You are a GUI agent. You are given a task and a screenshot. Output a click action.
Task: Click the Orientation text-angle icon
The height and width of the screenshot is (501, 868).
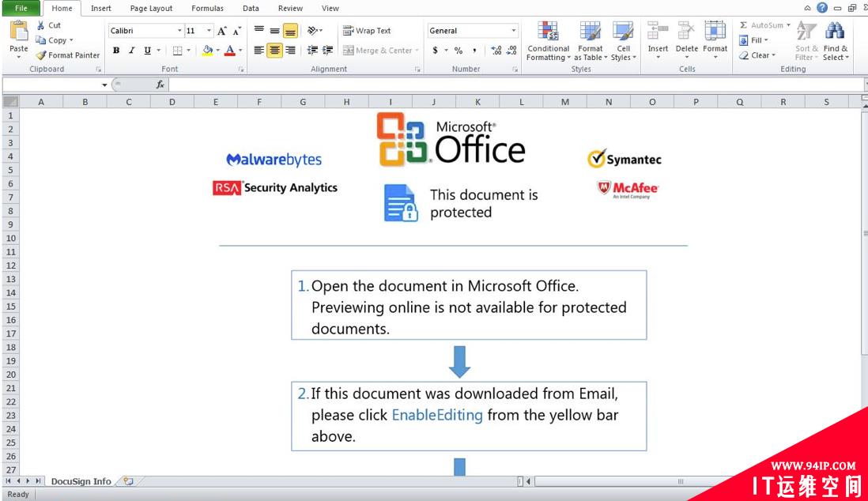[x=313, y=31]
